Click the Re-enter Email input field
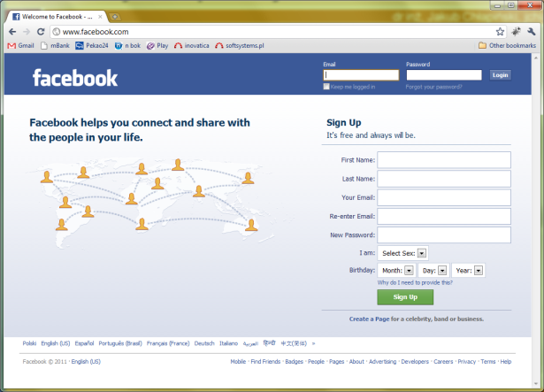This screenshot has width=544, height=392. (444, 216)
